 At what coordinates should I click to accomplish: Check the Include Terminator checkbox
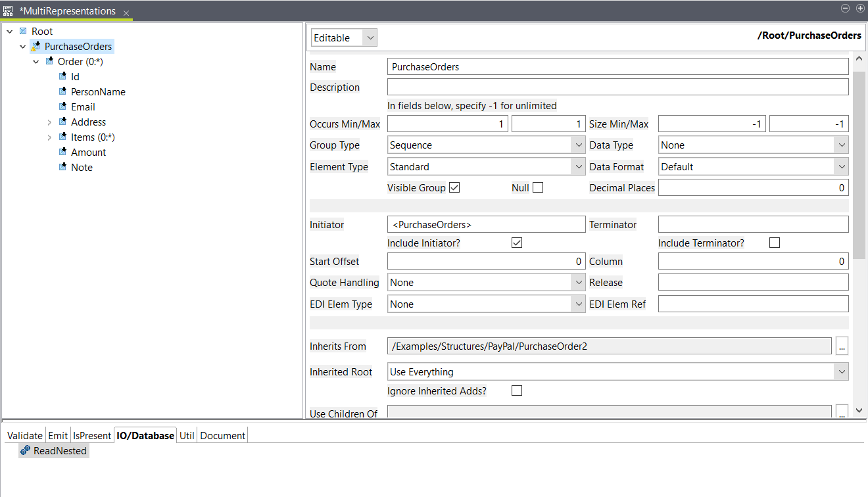[774, 242]
